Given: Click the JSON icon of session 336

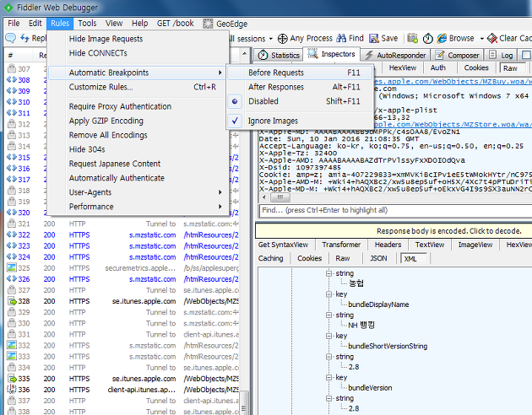Looking at the screenshot, I should point(12,389).
